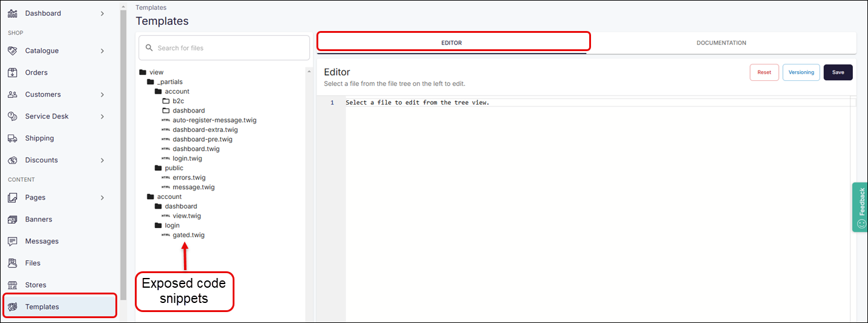Click into the code editor line 1
The width and height of the screenshot is (868, 323).
(600, 103)
